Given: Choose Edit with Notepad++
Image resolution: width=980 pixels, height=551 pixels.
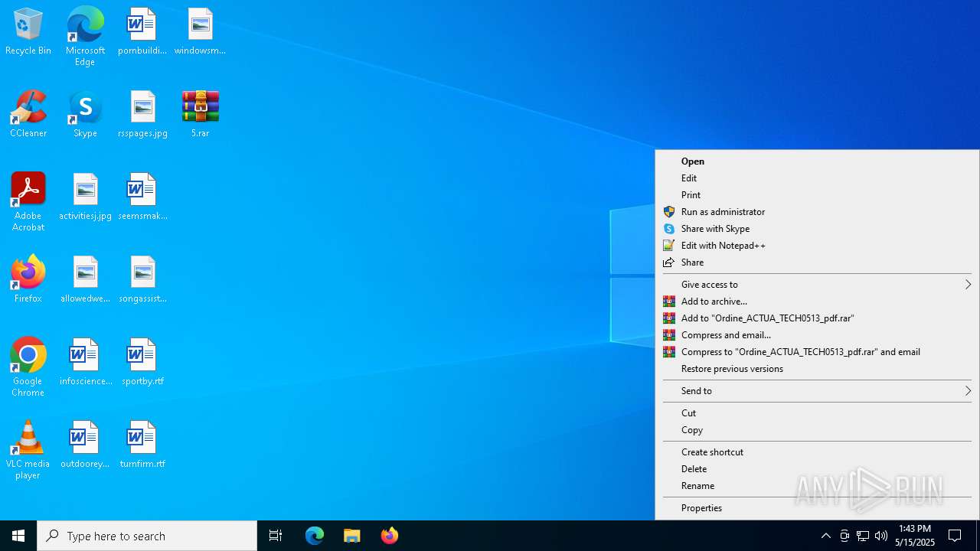Looking at the screenshot, I should pyautogui.click(x=817, y=246).
